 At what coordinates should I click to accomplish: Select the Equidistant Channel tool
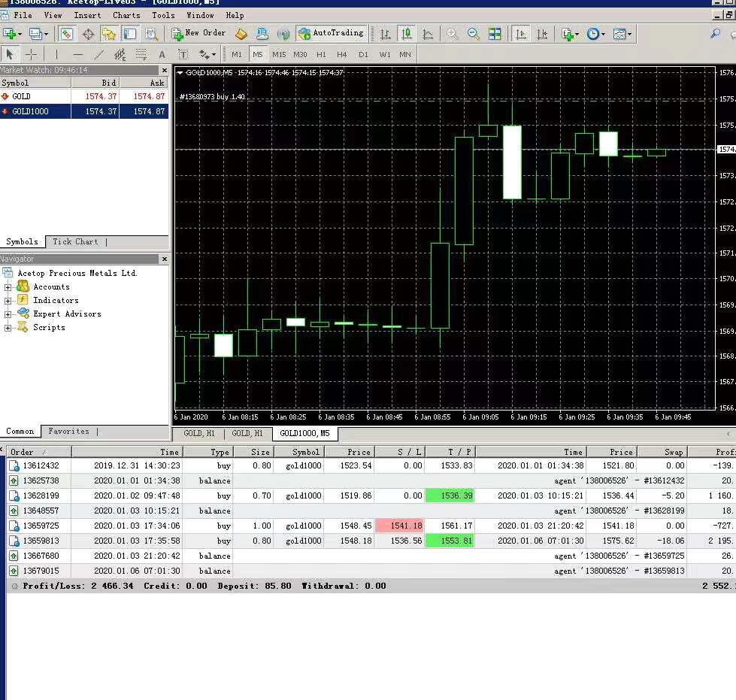click(x=120, y=54)
